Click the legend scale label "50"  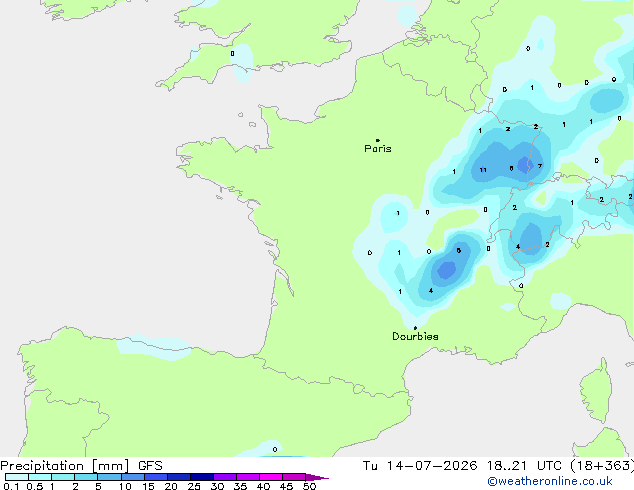click(309, 486)
